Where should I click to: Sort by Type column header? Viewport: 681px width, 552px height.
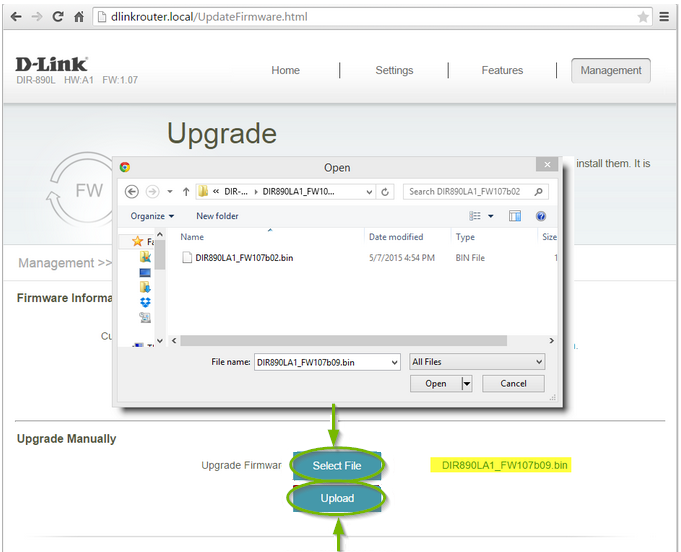(x=465, y=237)
